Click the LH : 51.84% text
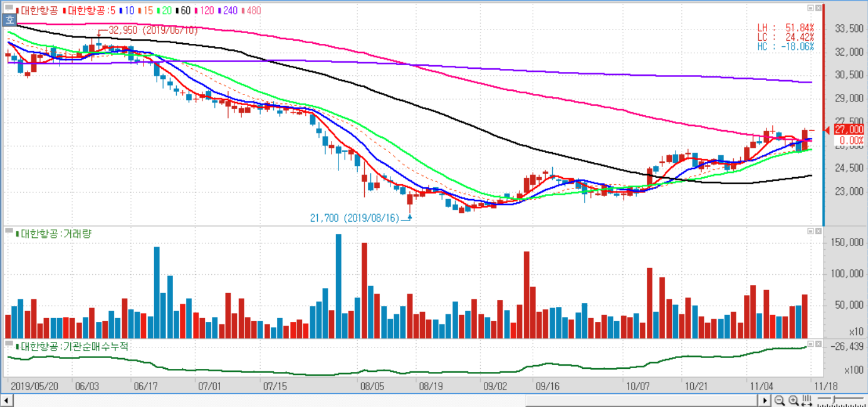Viewport: 868px width, 407px height. [785, 28]
